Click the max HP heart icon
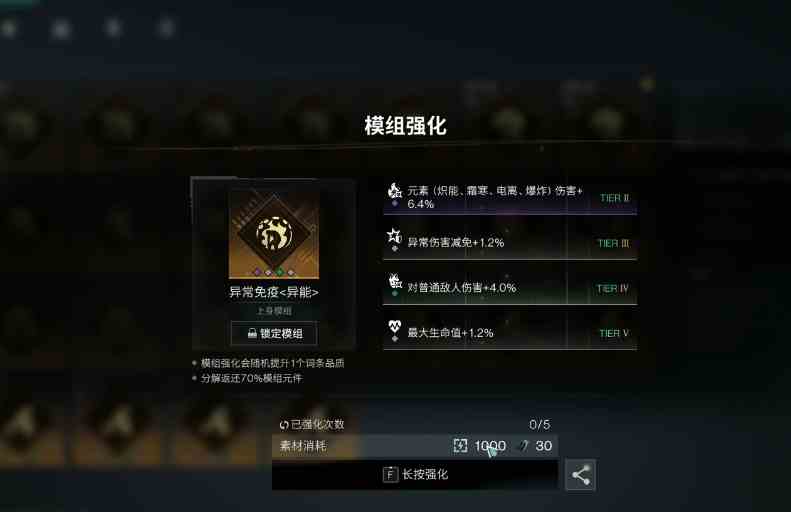The image size is (791, 512). [394, 326]
